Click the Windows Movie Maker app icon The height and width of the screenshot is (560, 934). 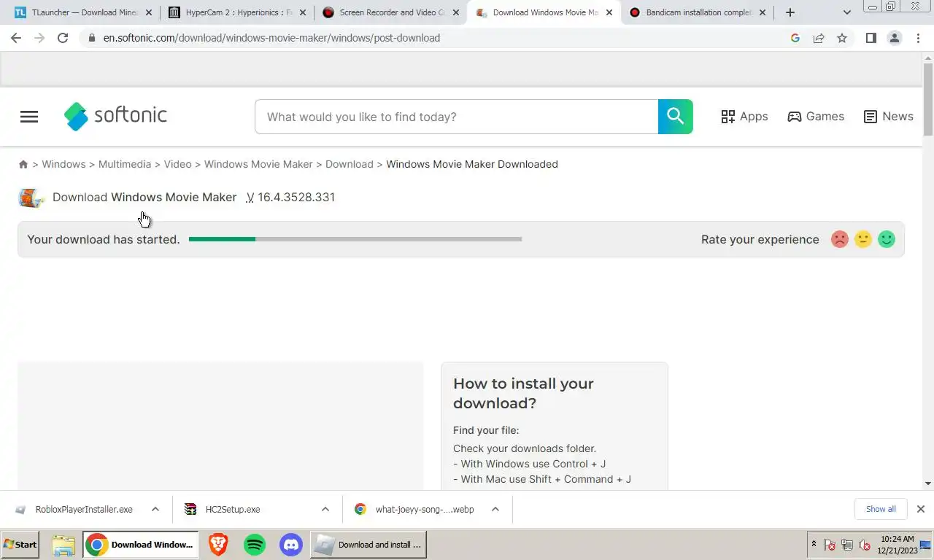31,198
